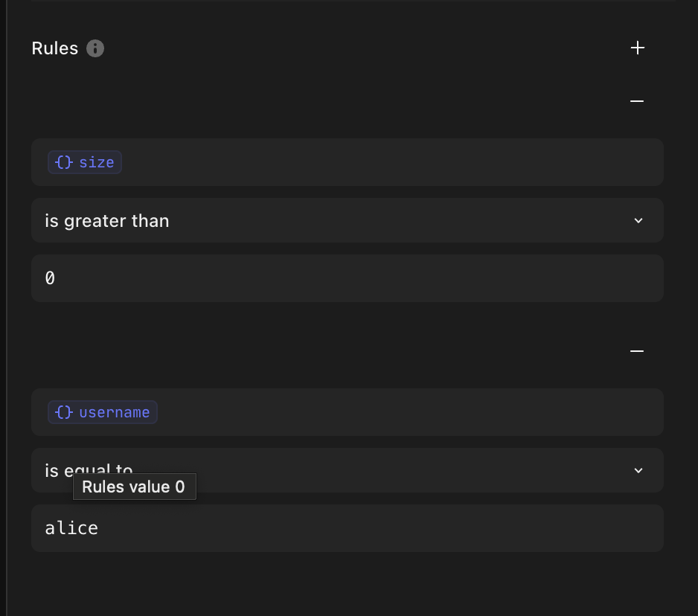Click the 'is greater than' label text

point(107,221)
